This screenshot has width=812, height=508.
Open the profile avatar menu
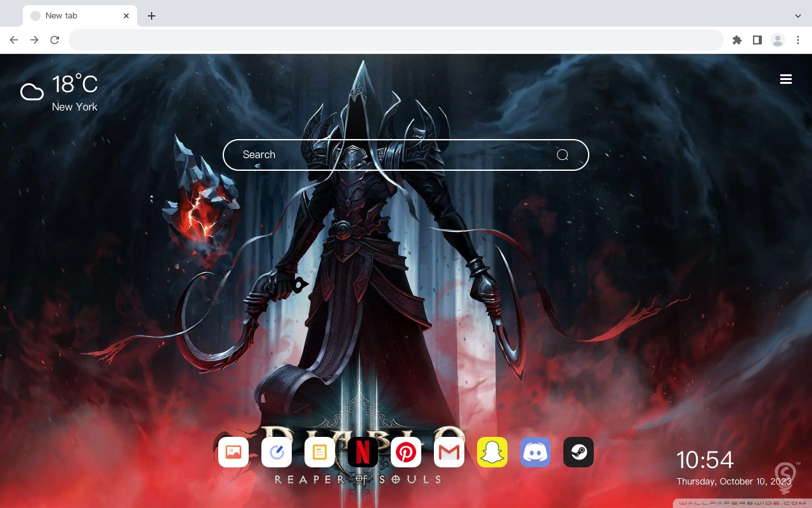tap(778, 40)
